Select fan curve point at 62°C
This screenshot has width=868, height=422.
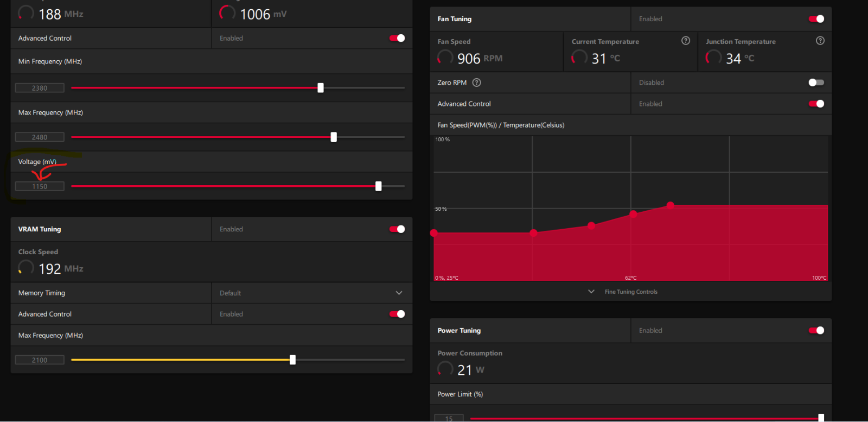pos(633,214)
